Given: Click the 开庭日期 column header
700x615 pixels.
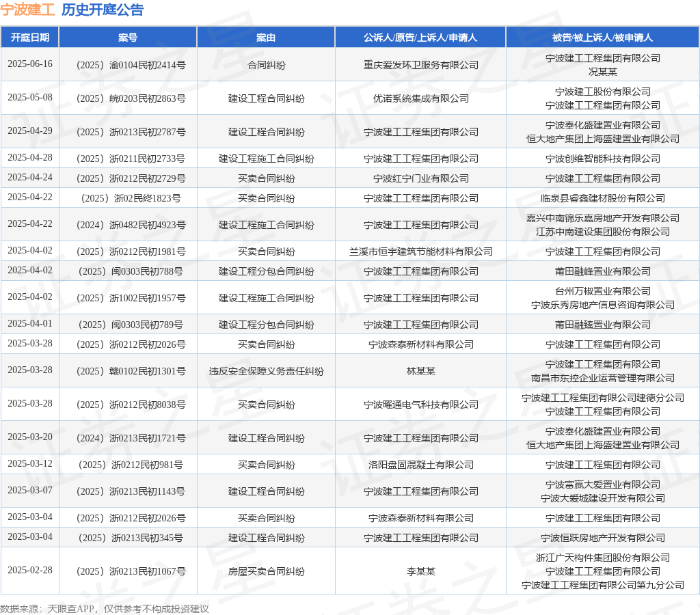Looking at the screenshot, I should (30, 38).
